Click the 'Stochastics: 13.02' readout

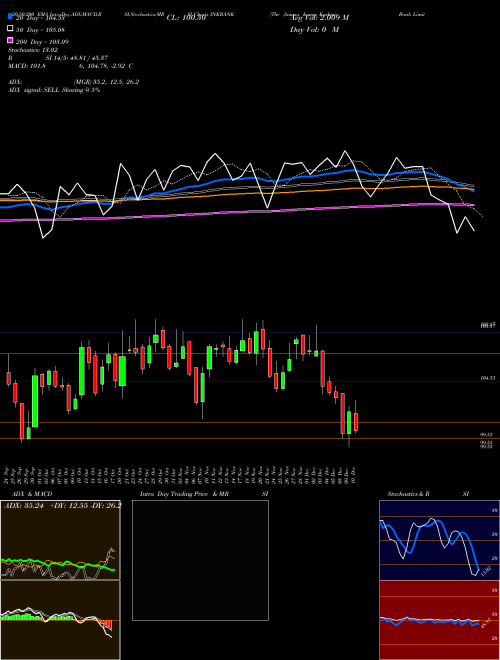tap(33, 50)
